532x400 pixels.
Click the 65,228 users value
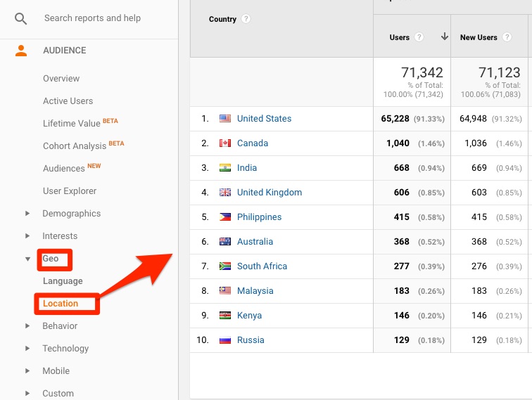(395, 119)
